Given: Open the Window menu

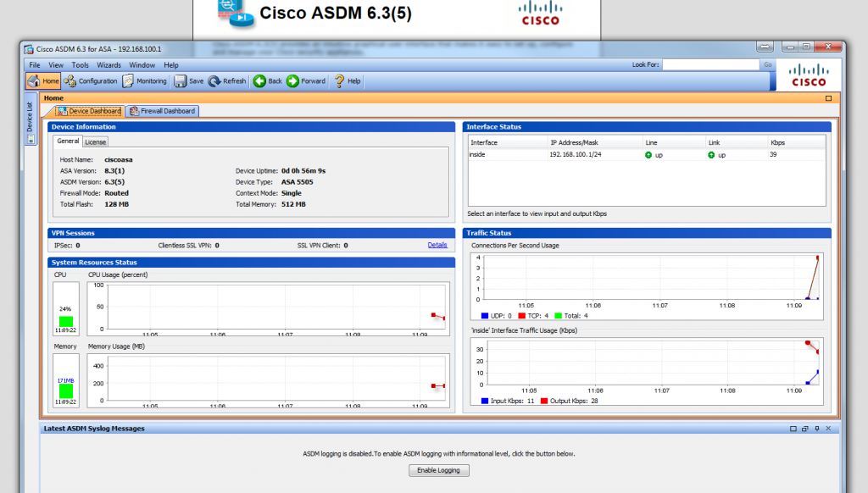Looking at the screenshot, I should point(142,64).
